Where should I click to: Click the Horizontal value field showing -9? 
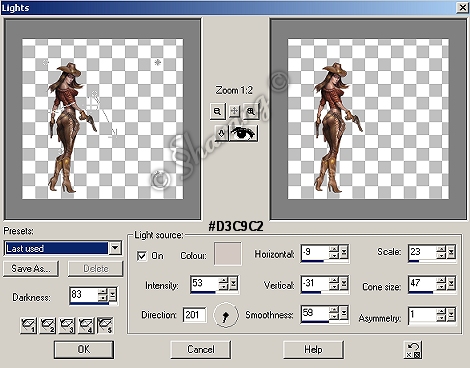coord(315,252)
